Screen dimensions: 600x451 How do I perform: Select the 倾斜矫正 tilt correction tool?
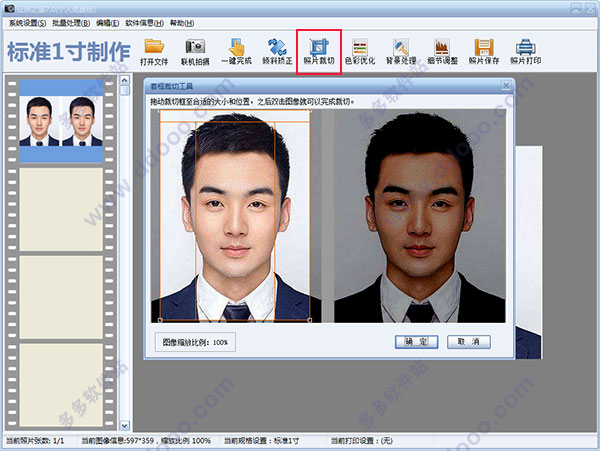(x=277, y=52)
